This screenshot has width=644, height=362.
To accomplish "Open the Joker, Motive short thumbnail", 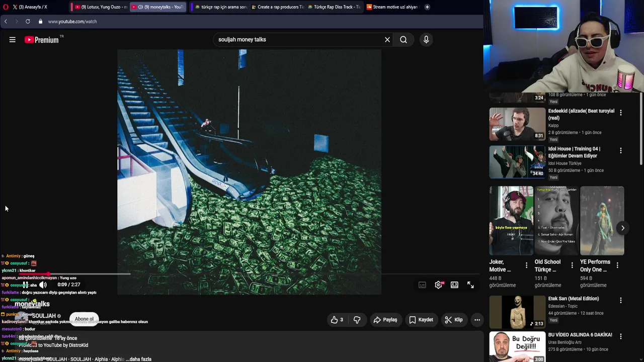I will click(511, 221).
